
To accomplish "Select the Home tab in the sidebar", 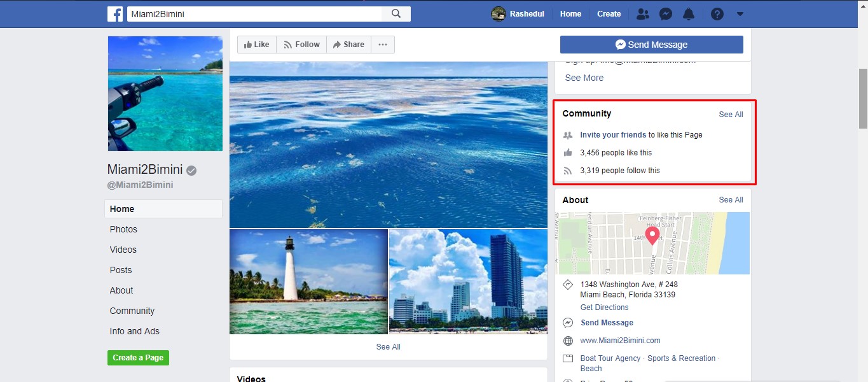I will [163, 209].
